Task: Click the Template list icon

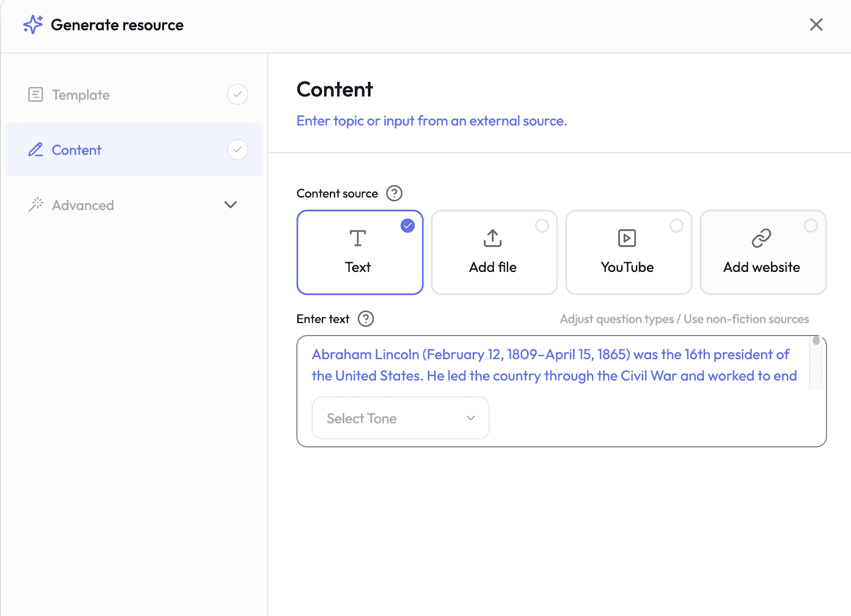Action: (x=35, y=95)
